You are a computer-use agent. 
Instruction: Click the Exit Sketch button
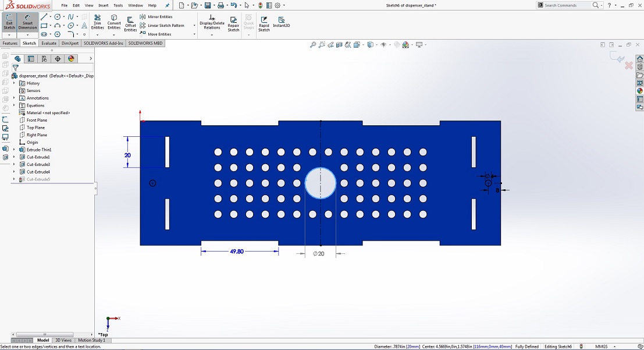coord(9,22)
